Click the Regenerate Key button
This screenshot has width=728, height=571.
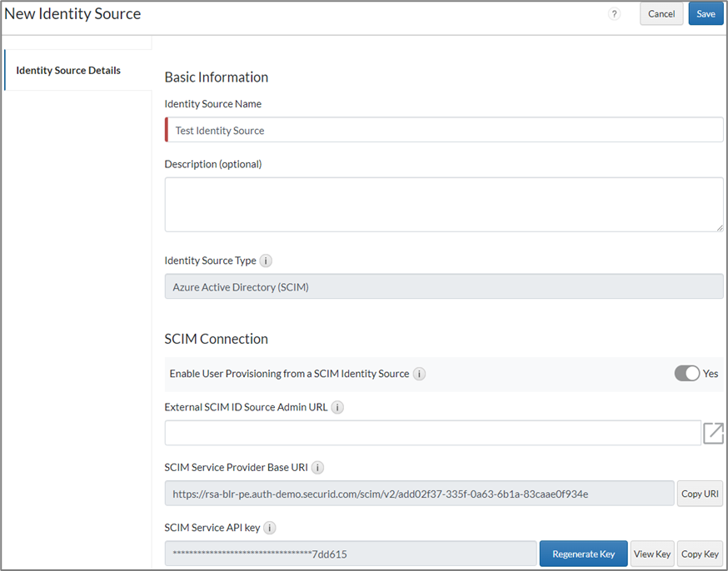[583, 554]
